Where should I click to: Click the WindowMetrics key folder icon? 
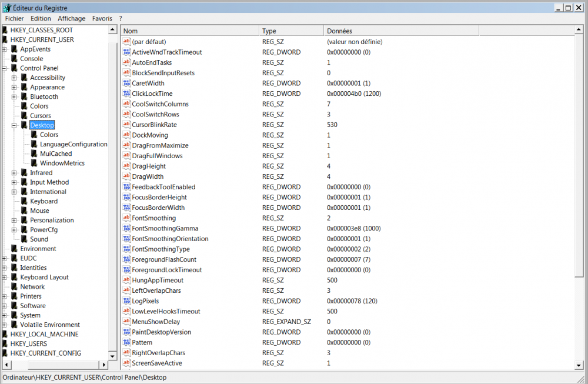click(x=34, y=163)
